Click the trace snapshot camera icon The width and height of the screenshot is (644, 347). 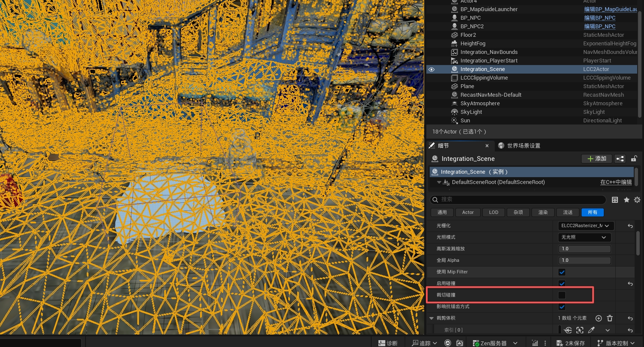tap(459, 343)
